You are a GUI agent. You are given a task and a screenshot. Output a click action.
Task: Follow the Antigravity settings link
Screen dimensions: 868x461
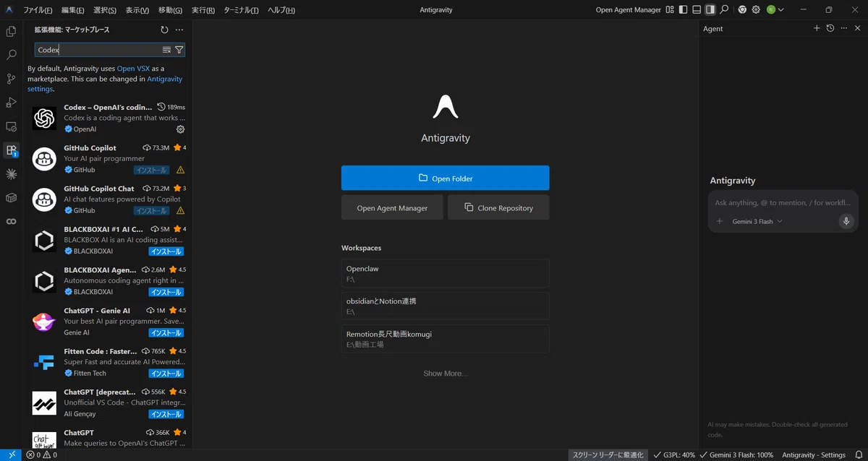(x=105, y=84)
